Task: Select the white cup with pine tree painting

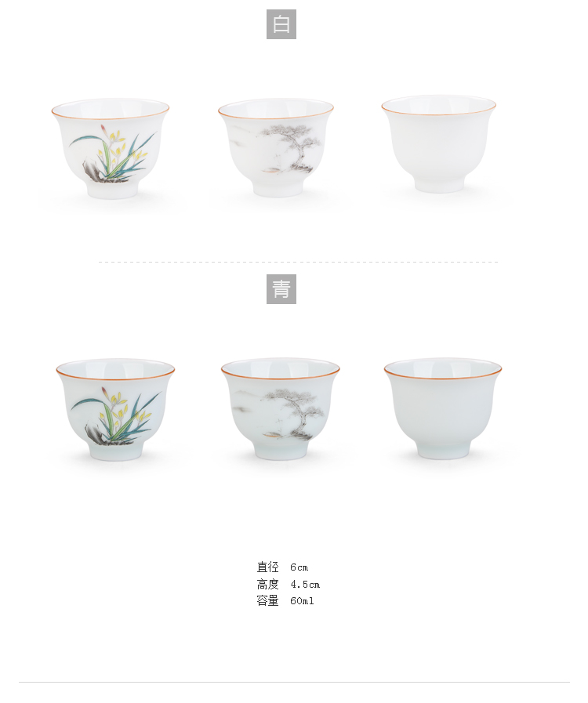Action: click(276, 147)
